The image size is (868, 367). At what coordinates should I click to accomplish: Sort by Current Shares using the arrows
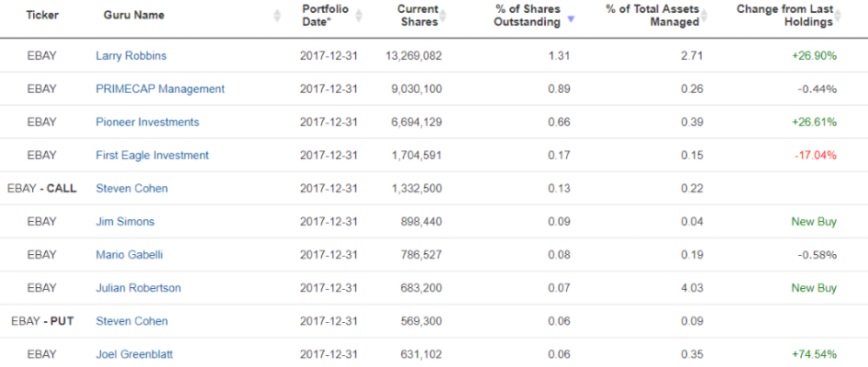click(443, 16)
